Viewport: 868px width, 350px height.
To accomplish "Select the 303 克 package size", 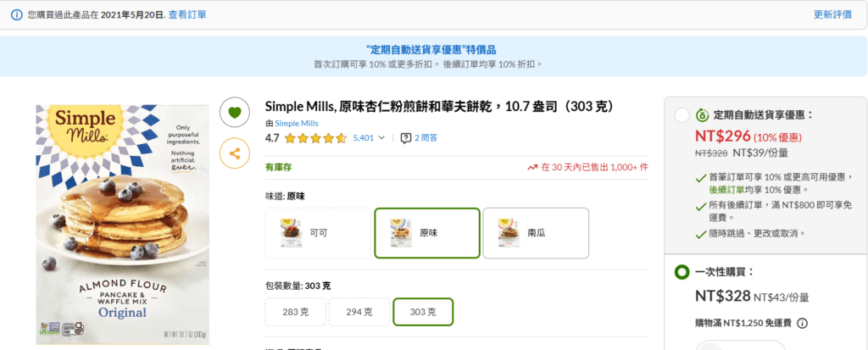I will [423, 312].
